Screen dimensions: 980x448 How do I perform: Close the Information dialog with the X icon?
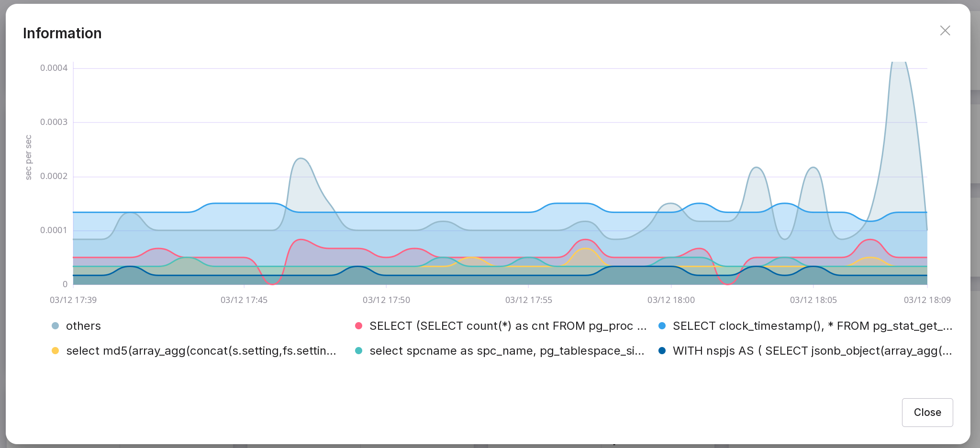(945, 31)
